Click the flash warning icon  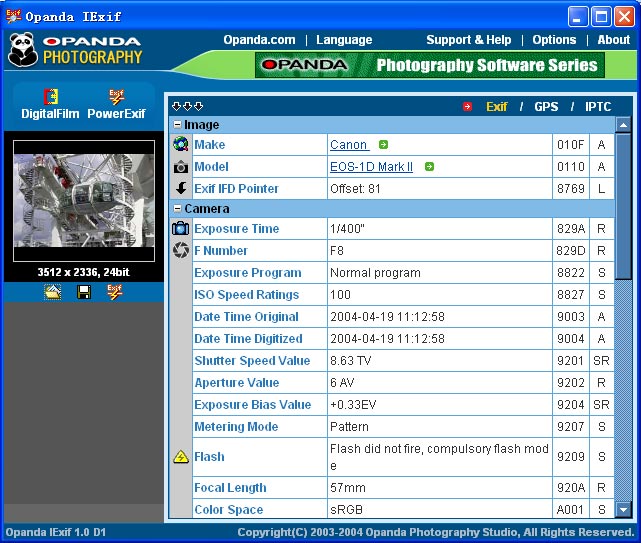(x=181, y=457)
